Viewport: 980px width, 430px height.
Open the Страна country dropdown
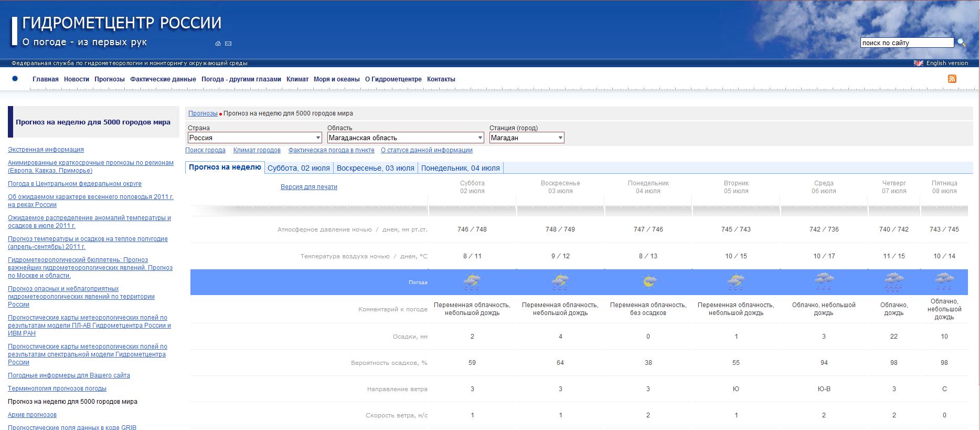click(254, 138)
